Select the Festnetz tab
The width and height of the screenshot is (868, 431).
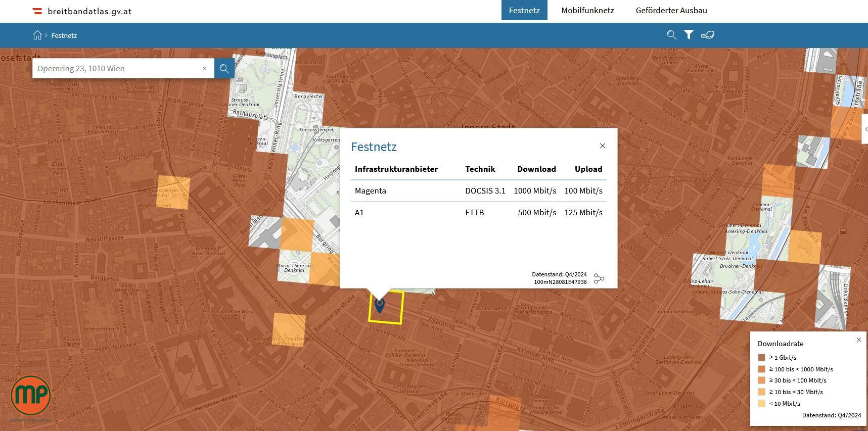[524, 10]
